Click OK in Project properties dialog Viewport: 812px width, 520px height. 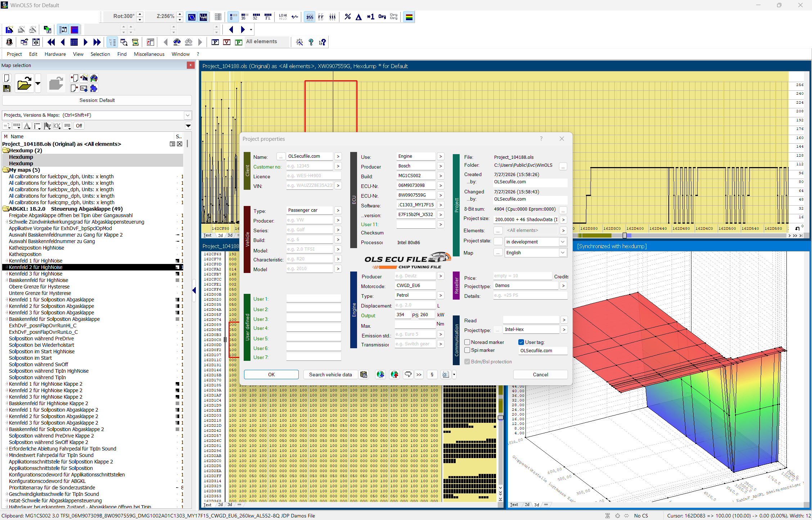pyautogui.click(x=271, y=375)
